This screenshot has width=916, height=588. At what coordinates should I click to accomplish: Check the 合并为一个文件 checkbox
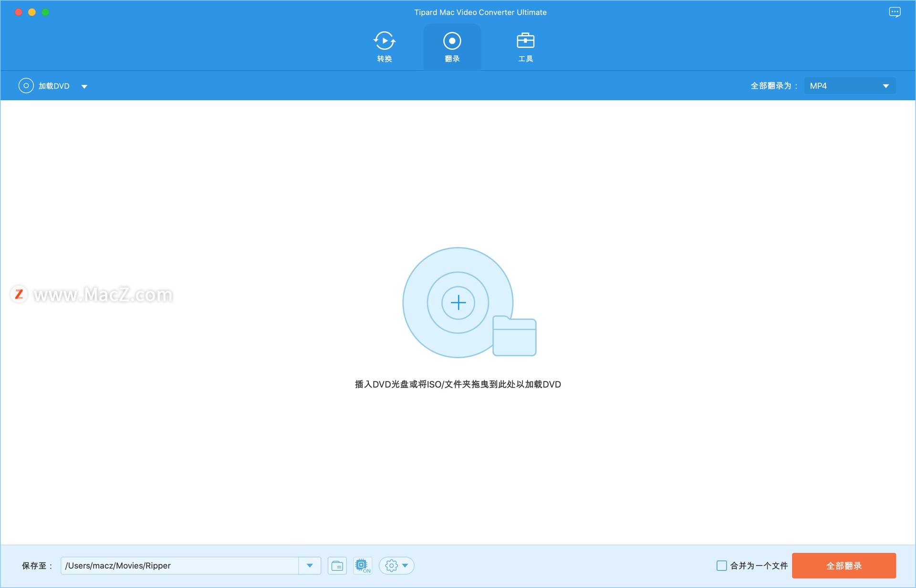722,566
